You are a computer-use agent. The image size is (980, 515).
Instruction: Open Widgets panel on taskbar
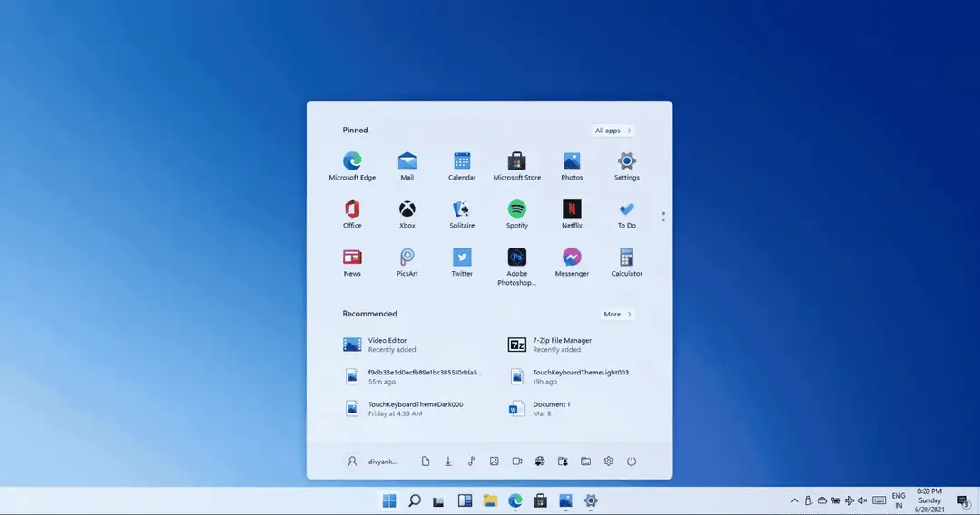(465, 500)
